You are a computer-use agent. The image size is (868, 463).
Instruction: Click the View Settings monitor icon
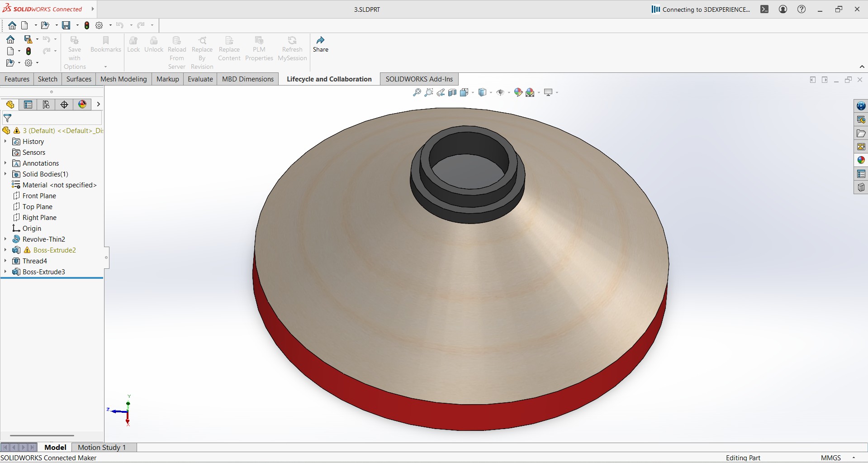pos(548,92)
